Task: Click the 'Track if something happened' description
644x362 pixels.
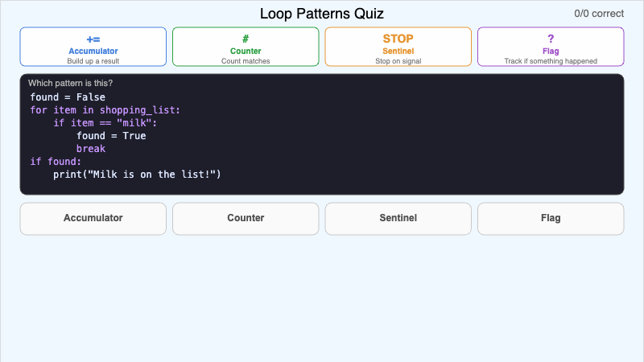Action: [551, 61]
